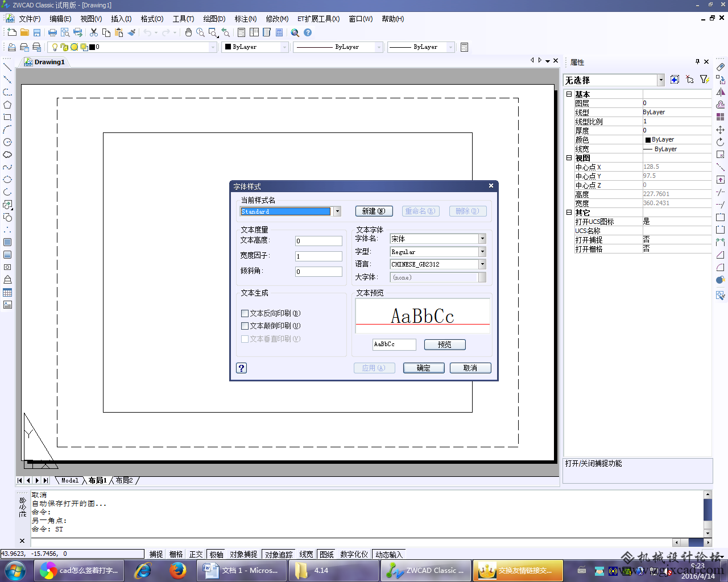Select the Pan hand tool
Screen dimensions: 728x582
188,32
